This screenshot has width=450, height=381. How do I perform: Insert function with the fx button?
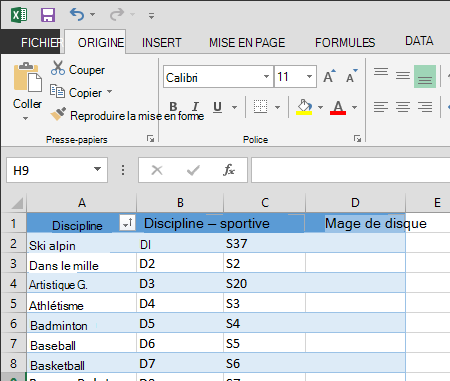pos(229,170)
